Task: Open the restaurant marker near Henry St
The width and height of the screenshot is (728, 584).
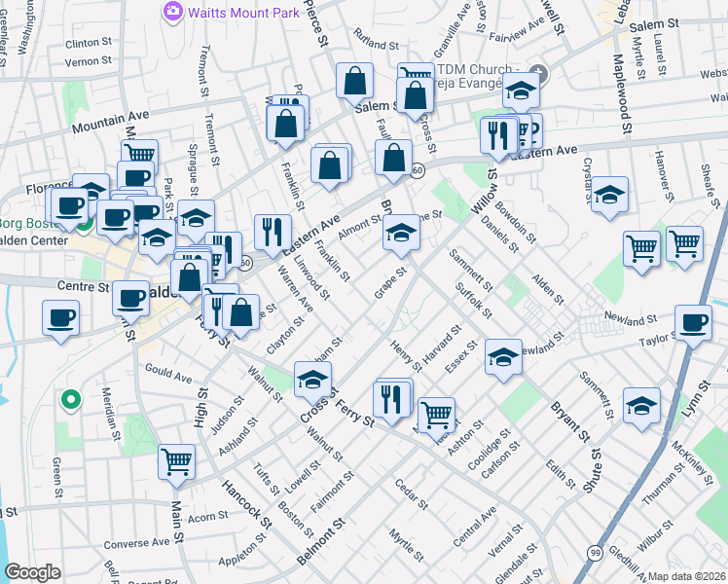Action: click(x=392, y=402)
